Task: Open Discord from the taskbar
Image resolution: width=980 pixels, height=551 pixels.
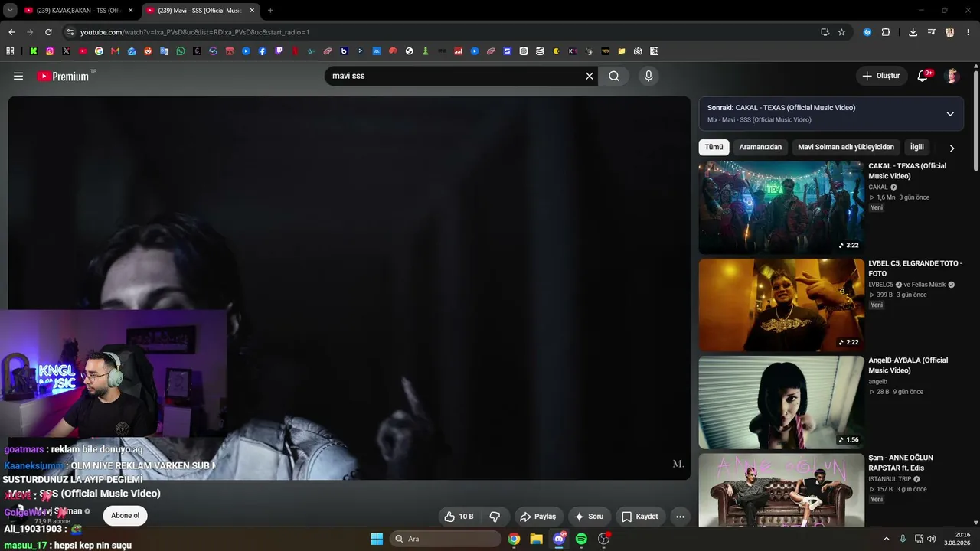Action: pyautogui.click(x=559, y=539)
